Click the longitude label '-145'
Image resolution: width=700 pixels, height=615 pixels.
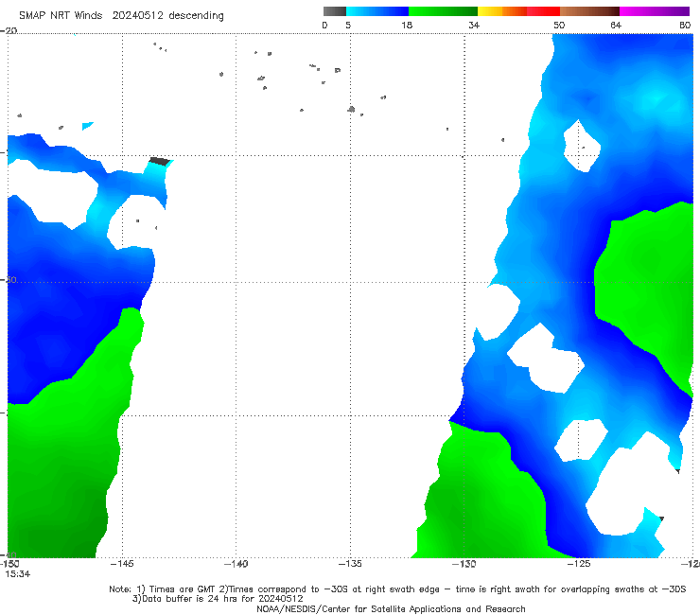[122, 564]
